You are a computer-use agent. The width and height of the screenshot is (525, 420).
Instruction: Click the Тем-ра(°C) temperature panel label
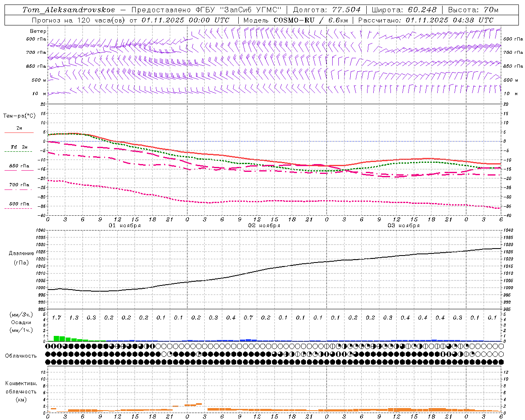point(19,116)
